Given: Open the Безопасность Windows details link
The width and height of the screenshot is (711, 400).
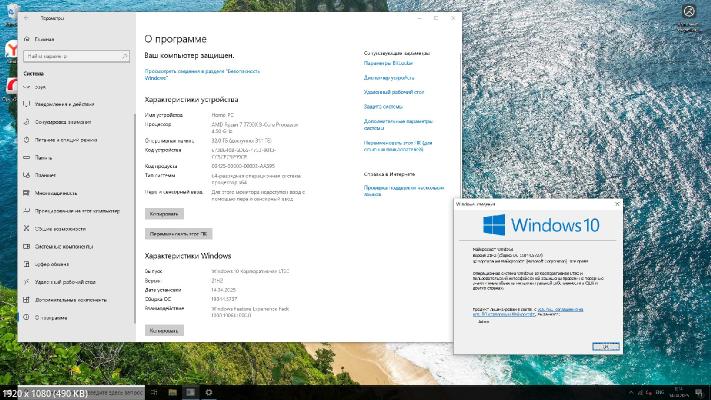Looking at the screenshot, I should point(202,74).
